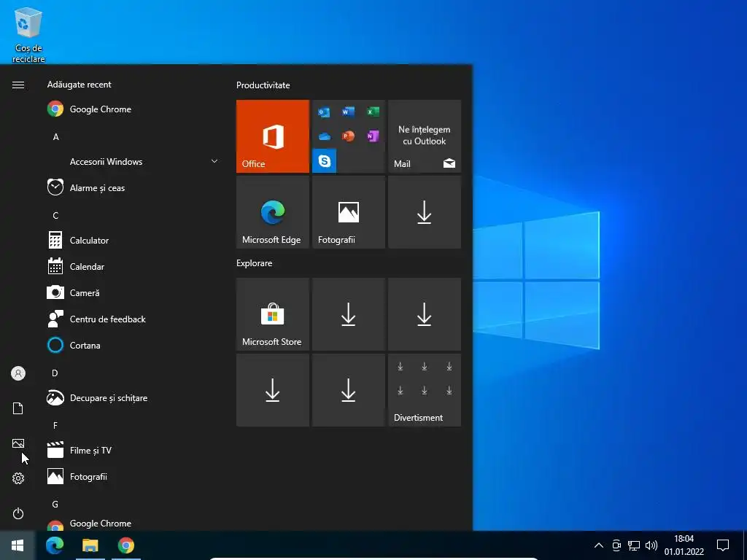Click the Meet Now tray icon
747x560 pixels.
[x=616, y=545]
